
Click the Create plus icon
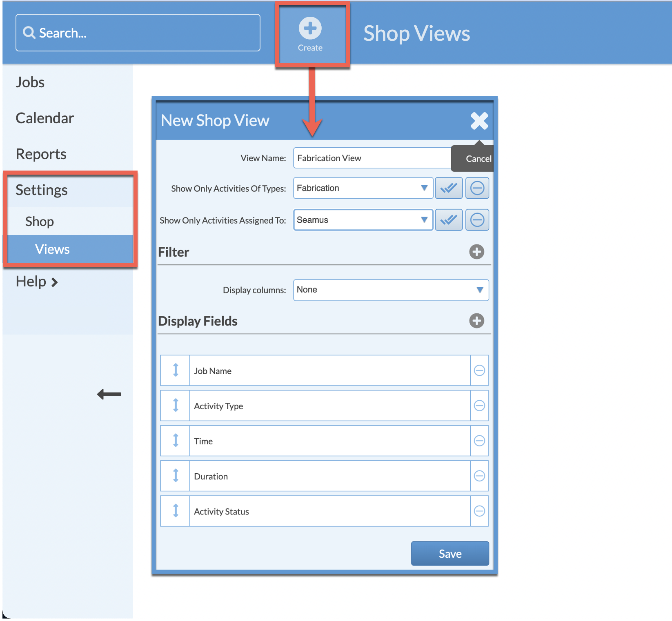(x=310, y=29)
